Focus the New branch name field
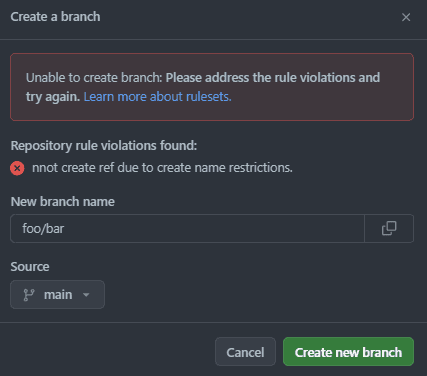 coord(187,228)
